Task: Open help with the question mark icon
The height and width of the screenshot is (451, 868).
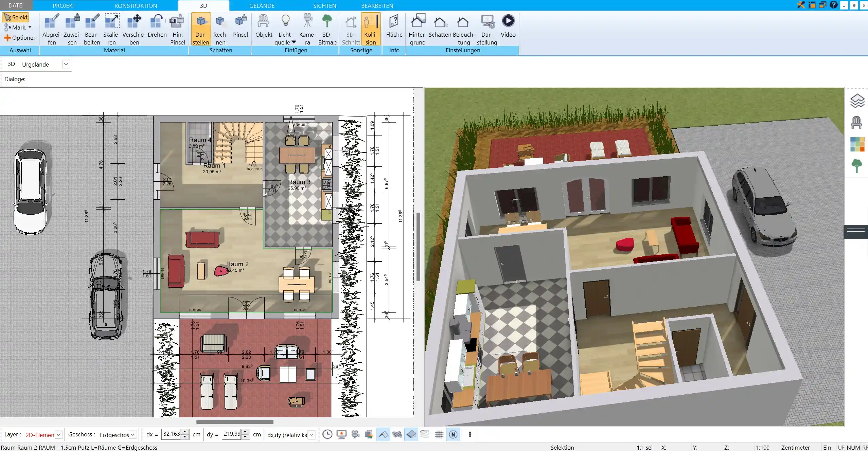Action: click(833, 5)
